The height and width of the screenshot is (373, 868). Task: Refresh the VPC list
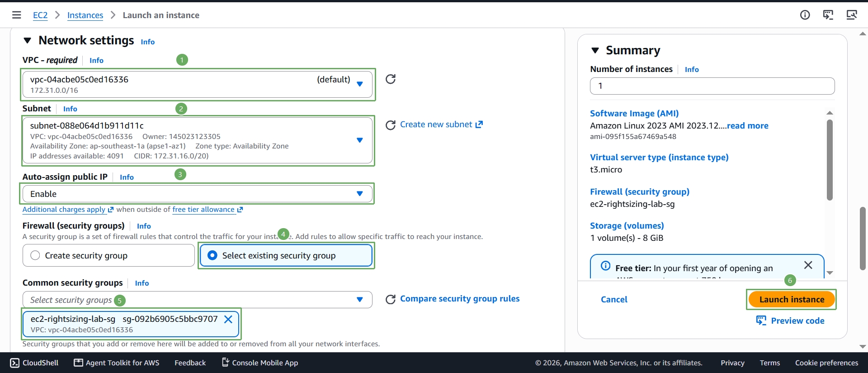pos(391,79)
